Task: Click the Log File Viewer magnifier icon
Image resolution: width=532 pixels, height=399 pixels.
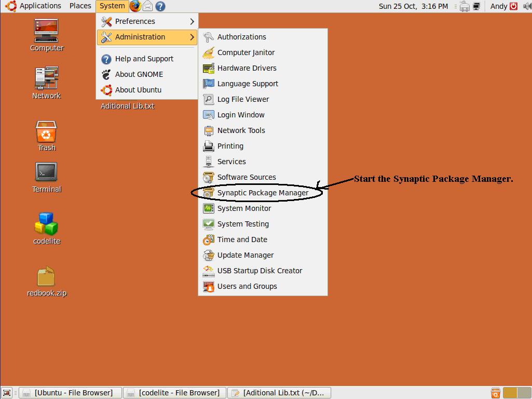Action: click(208, 100)
